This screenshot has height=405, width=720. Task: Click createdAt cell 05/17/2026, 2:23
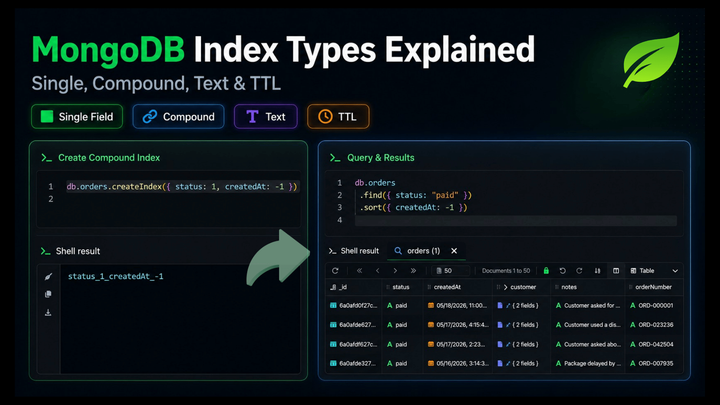click(x=457, y=344)
